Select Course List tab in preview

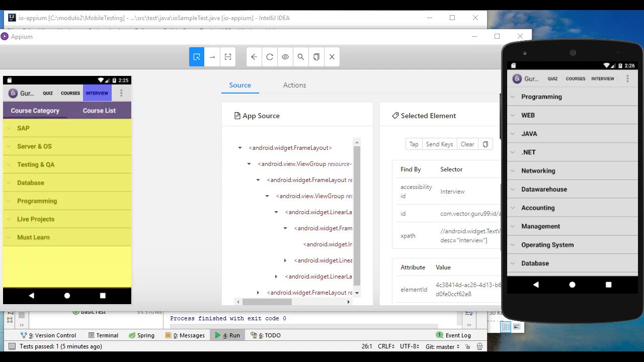[x=99, y=111]
